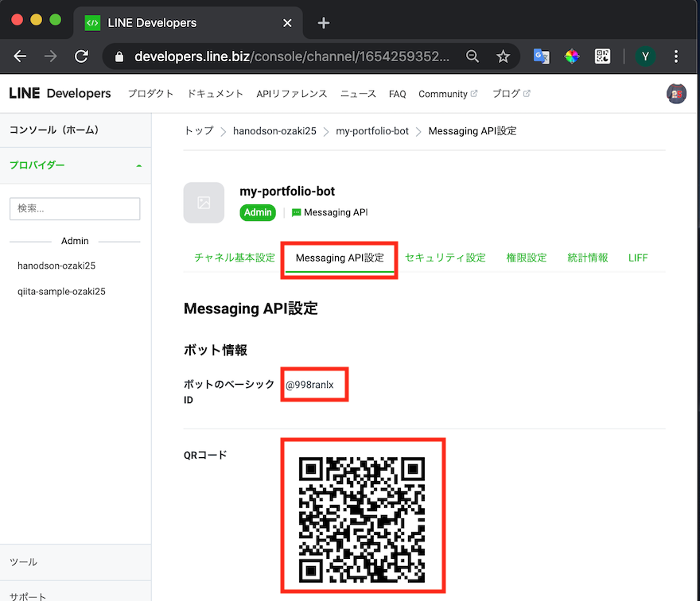Click the 検索 search field in the sidebar
The image size is (700, 601).
75,208
